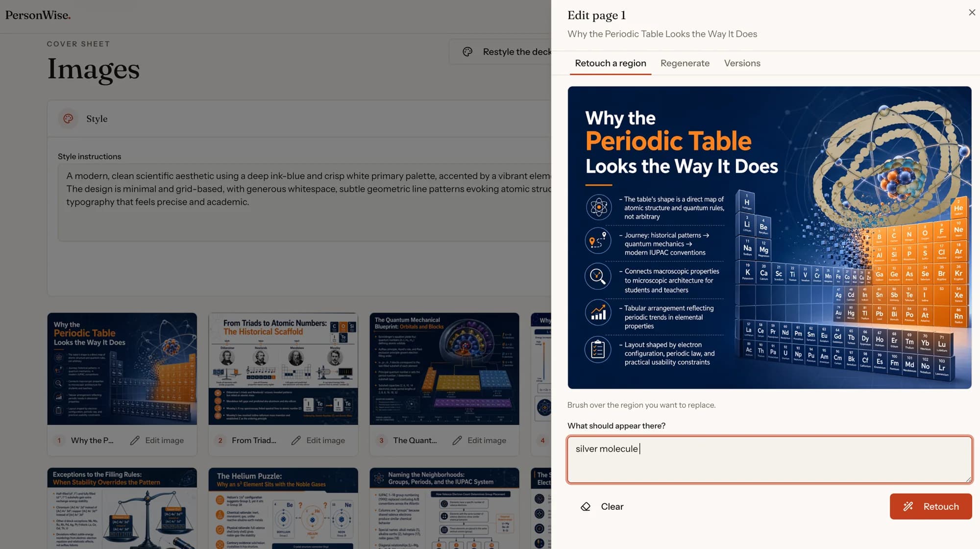Click the 'Why the P...' slide title
The image size is (980, 549).
92,440
